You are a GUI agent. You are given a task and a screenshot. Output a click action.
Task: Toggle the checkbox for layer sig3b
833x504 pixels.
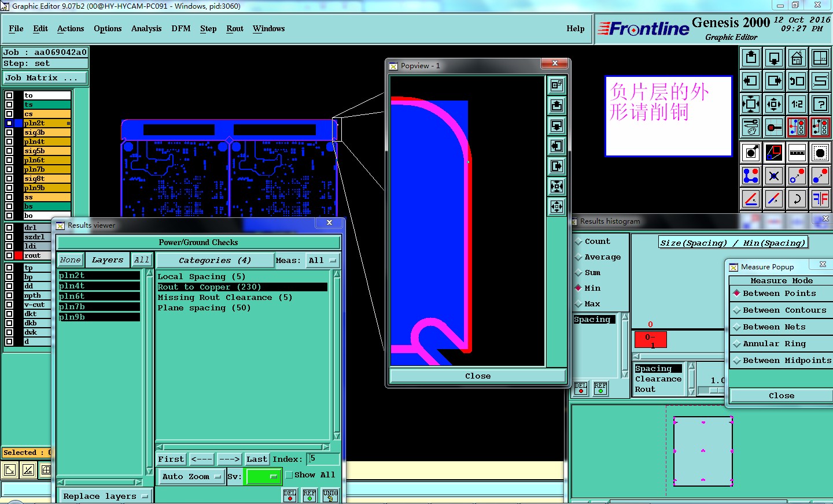click(x=9, y=132)
